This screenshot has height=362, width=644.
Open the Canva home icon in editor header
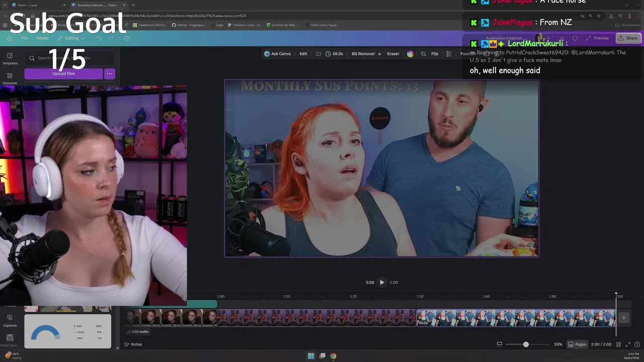10,38
